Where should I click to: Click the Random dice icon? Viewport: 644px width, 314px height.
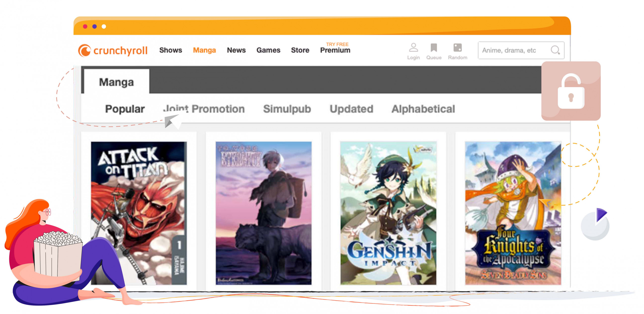click(x=457, y=48)
